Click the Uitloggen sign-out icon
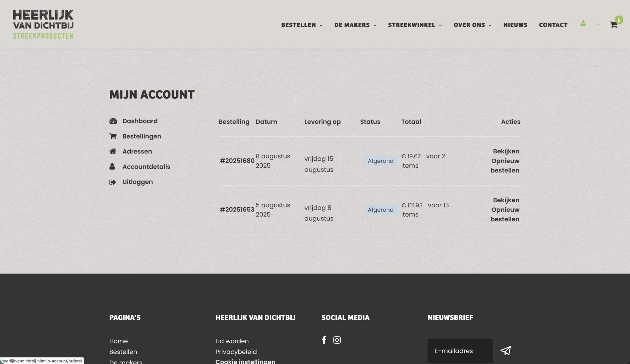Image resolution: width=630 pixels, height=364 pixels. click(113, 182)
